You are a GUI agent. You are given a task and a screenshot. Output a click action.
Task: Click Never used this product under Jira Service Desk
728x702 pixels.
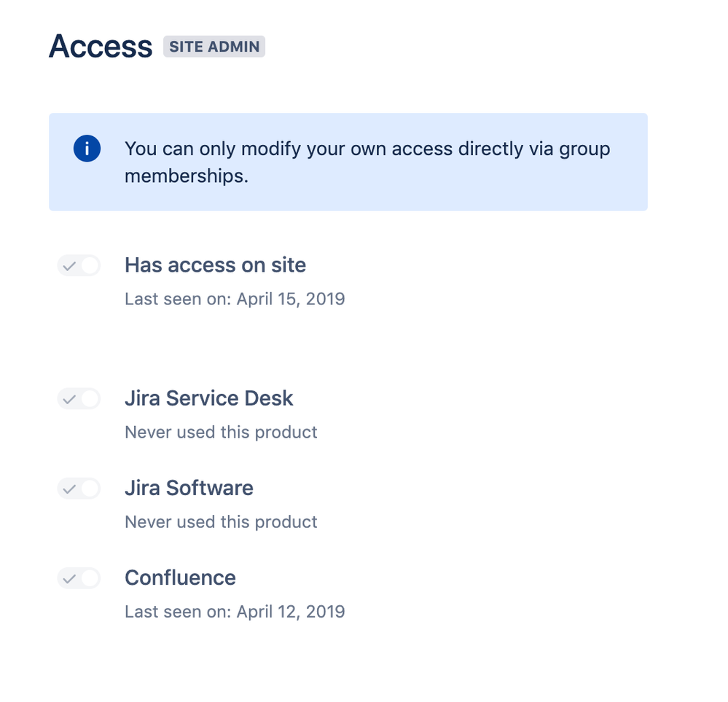221,433
